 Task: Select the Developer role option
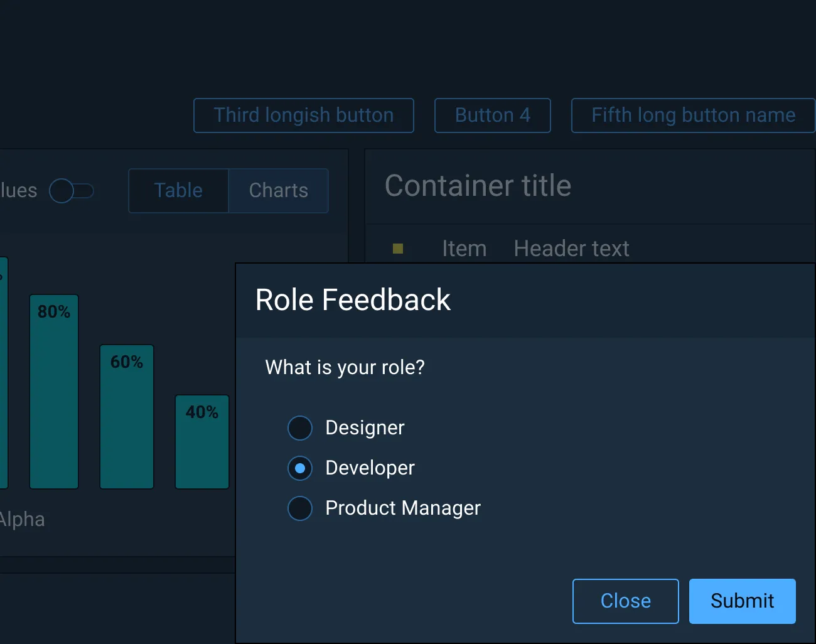click(300, 468)
